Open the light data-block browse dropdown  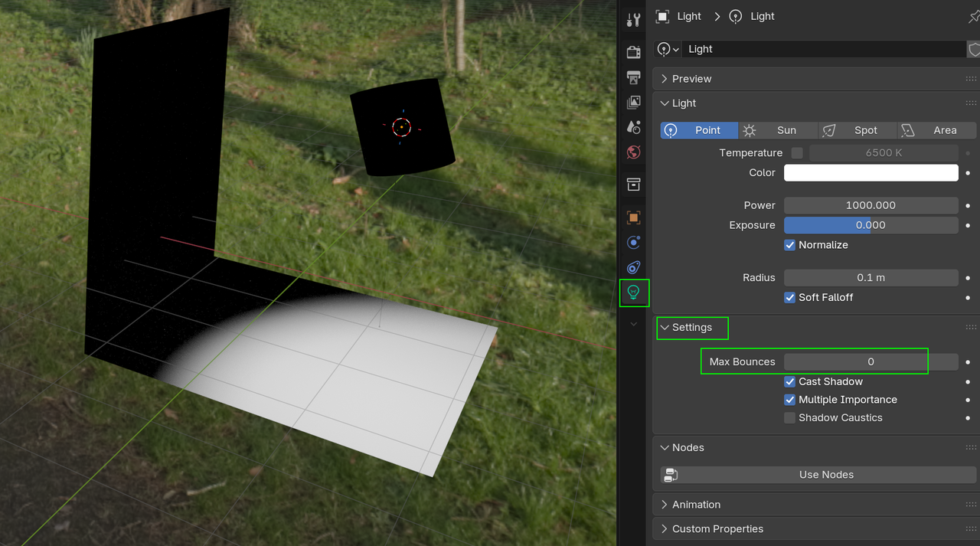(668, 49)
